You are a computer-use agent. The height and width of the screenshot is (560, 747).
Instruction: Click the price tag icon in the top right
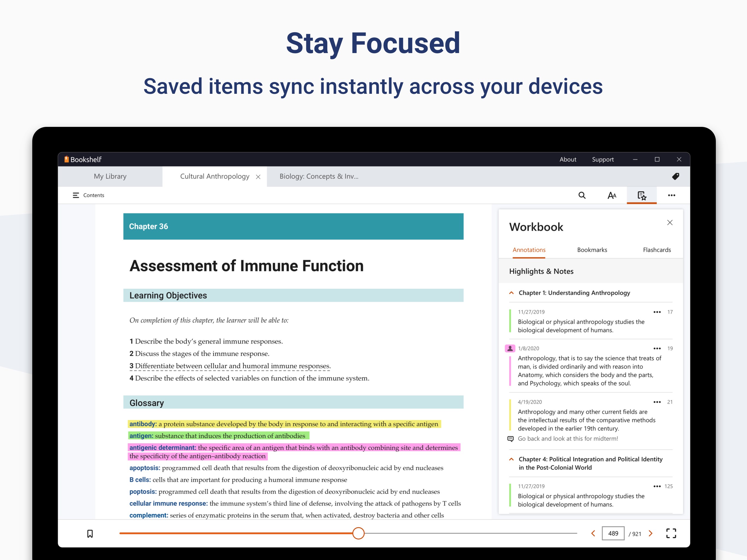coord(676,176)
